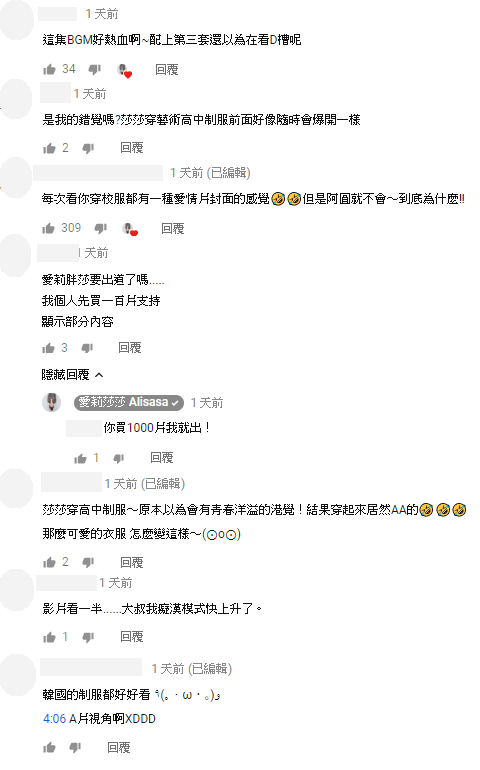Viewport: 480px width, 770px height.
Task: Click 回覆 under the 309-likes comment
Action: (x=173, y=229)
